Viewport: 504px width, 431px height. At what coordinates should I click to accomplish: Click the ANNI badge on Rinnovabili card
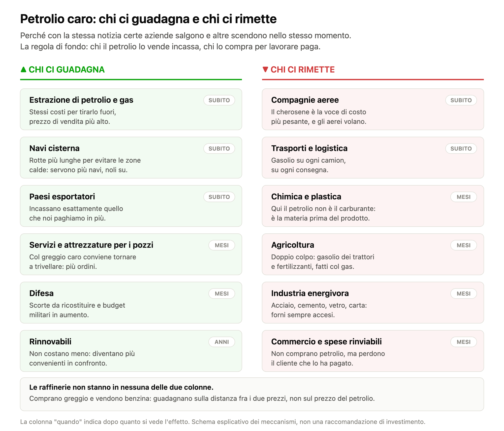point(222,342)
